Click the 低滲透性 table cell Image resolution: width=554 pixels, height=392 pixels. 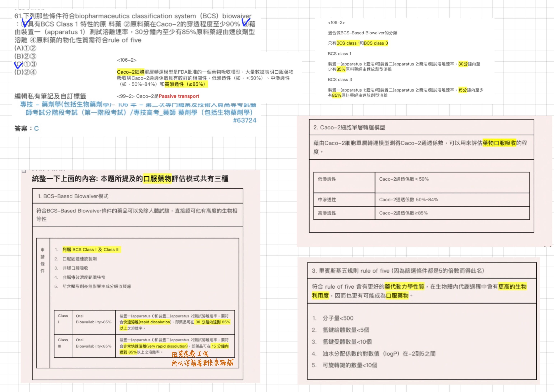tap(327, 179)
